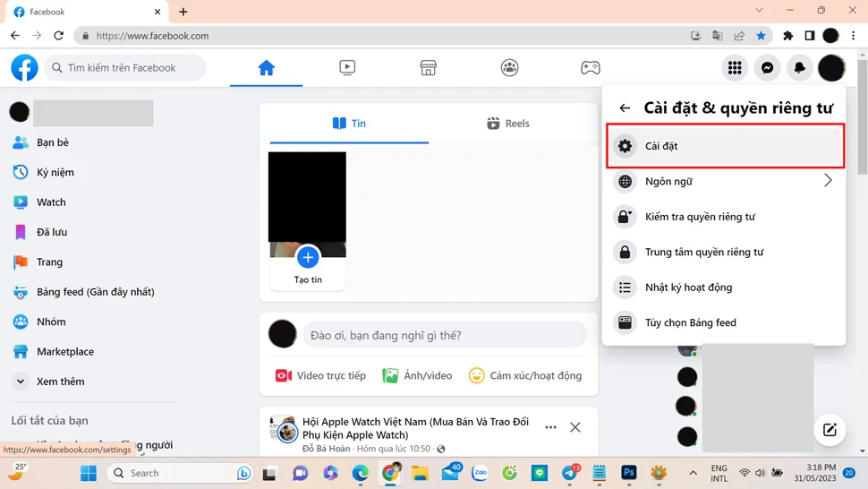The image size is (868, 489).
Task: Expand the Ngôn ngữ submenu chevron
Action: (x=828, y=180)
